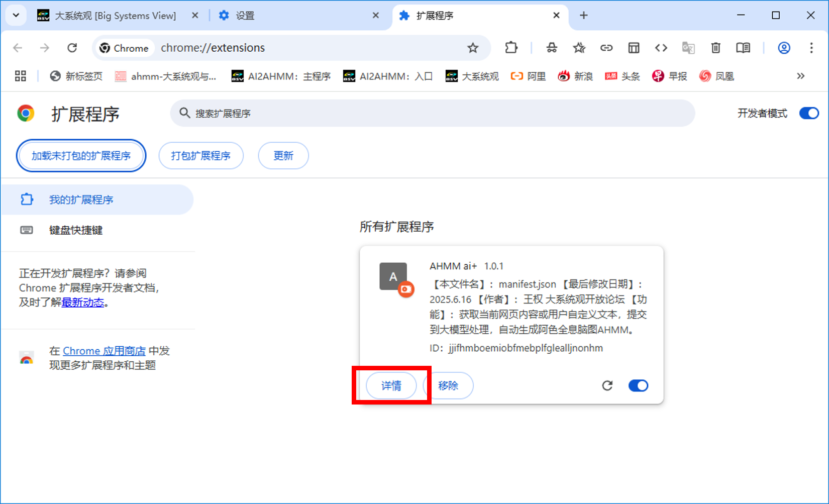Image resolution: width=829 pixels, height=504 pixels.
Task: Close the 设置 tab
Action: (x=375, y=16)
